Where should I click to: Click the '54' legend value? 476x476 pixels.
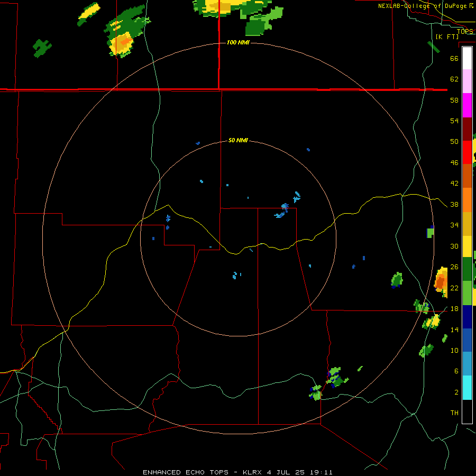tap(454, 121)
